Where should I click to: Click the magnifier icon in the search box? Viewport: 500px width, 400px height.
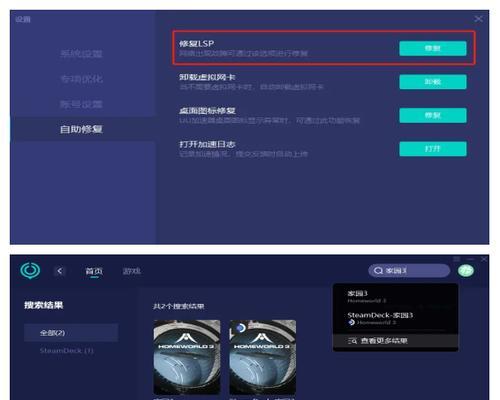[x=378, y=271]
